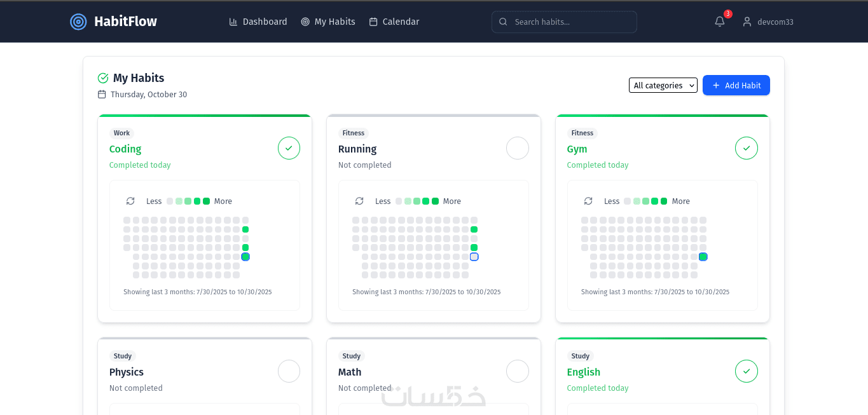Click the More legend label in Coding card
Image resolution: width=868 pixels, height=415 pixels.
[x=223, y=201]
